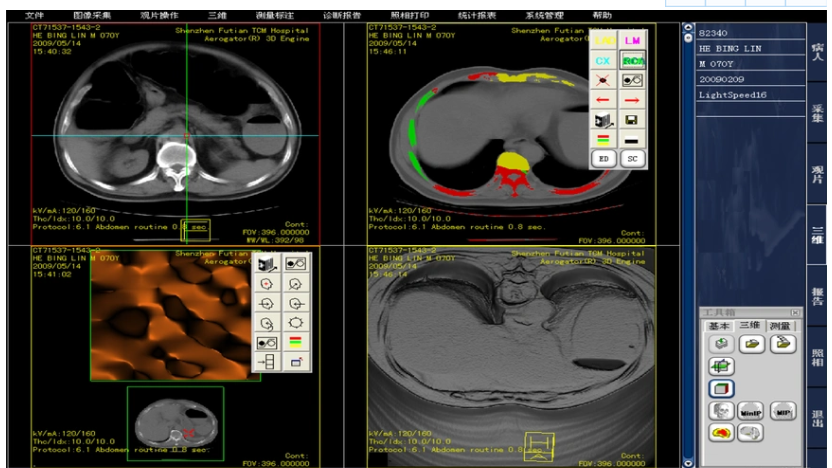832x468 pixels.
Task: Click the 退出 exit sidebar button
Action: (x=817, y=418)
